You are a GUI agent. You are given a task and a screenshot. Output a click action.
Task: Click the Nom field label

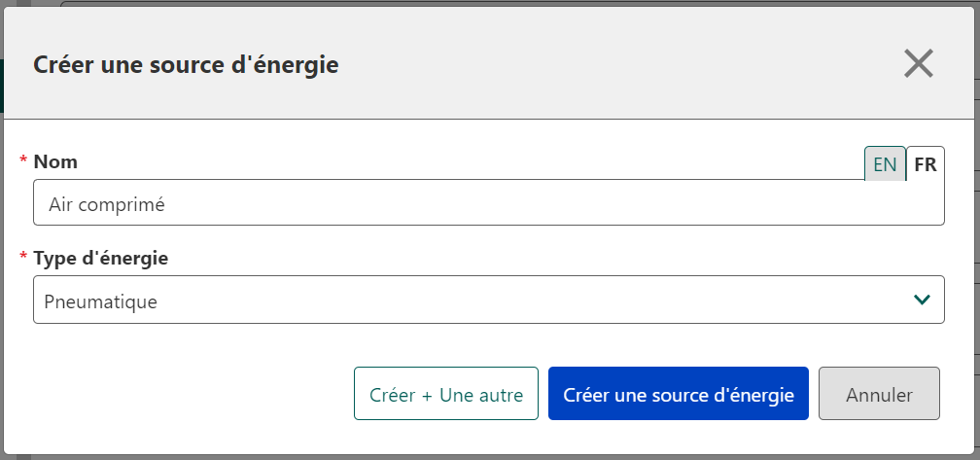coord(55,162)
